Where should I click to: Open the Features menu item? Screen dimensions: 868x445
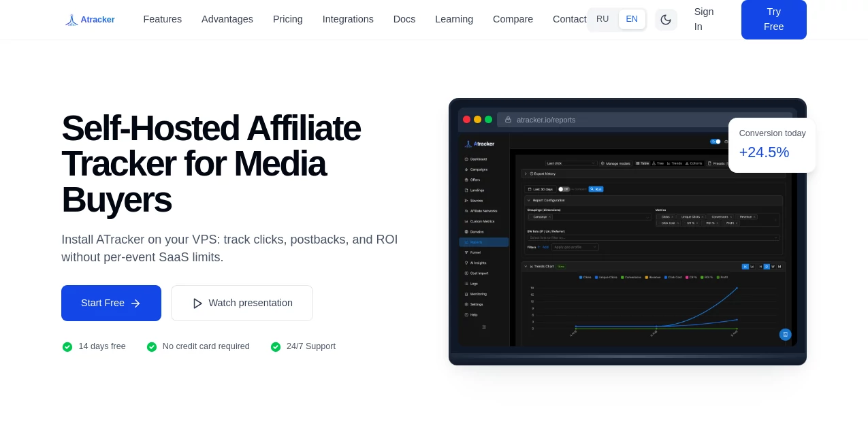click(x=163, y=19)
